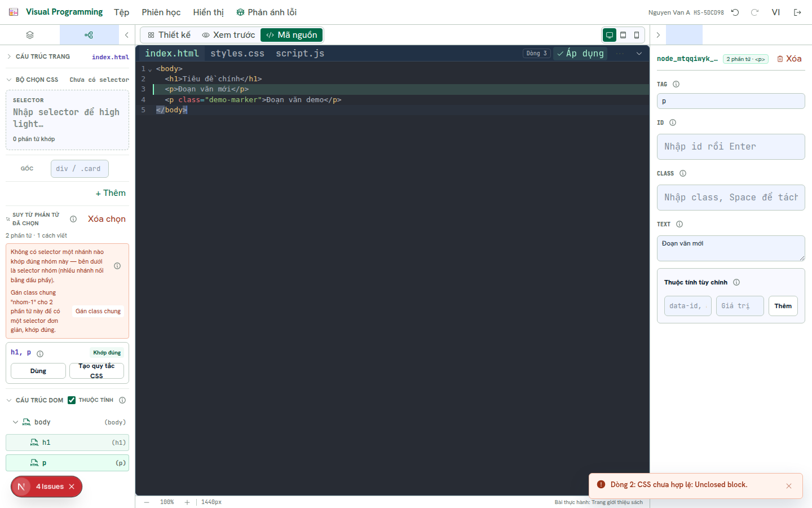Viewport: 812px width, 508px height.
Task: Select the structure tree panel icon
Action: [x=89, y=35]
